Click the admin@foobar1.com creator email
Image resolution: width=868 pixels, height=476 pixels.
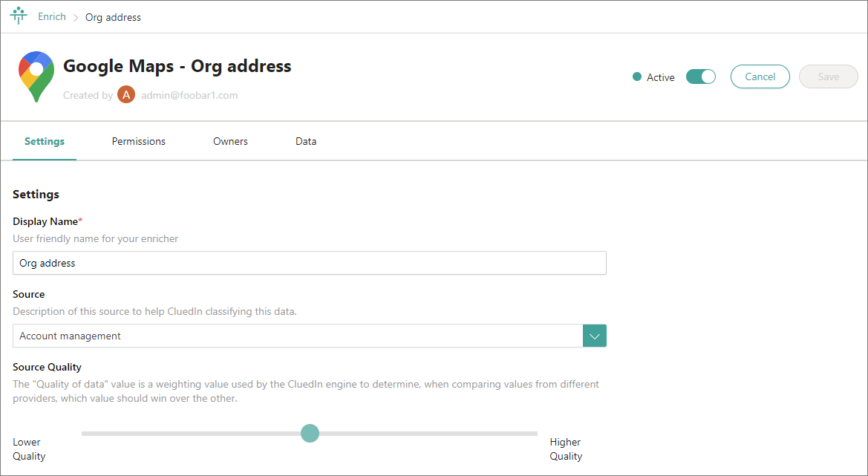pyautogui.click(x=189, y=95)
